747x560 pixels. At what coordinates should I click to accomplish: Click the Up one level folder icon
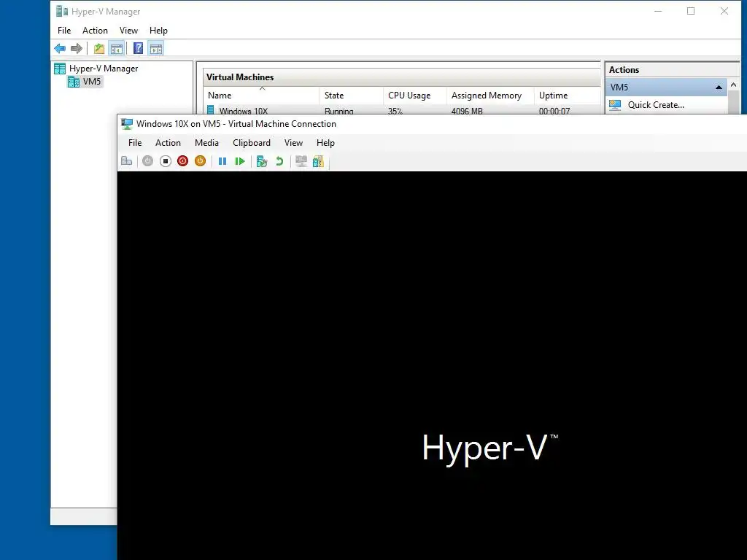tap(99, 48)
